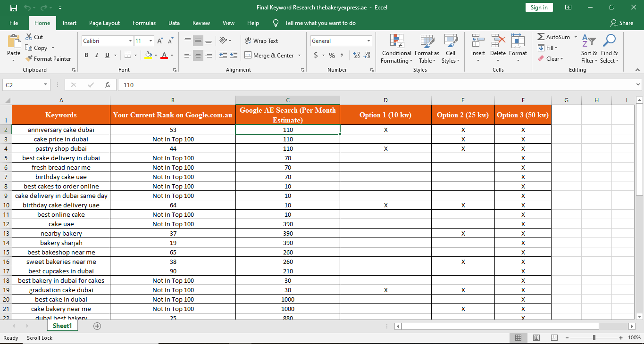This screenshot has width=644, height=344.
Task: Open the General number format dropdown
Action: coord(368,41)
